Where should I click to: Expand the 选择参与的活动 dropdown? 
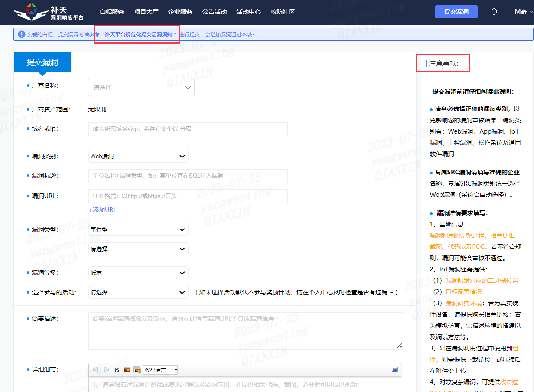tap(138, 292)
